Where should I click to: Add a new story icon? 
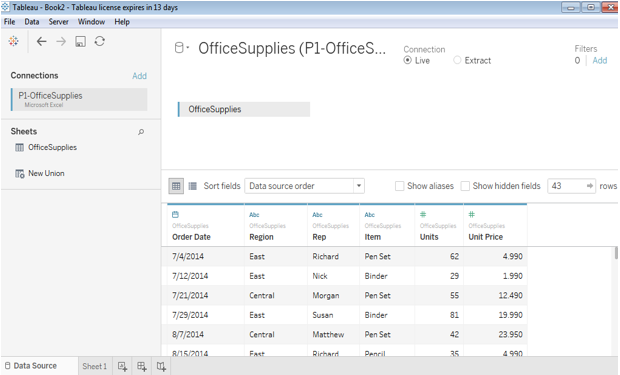point(161,367)
